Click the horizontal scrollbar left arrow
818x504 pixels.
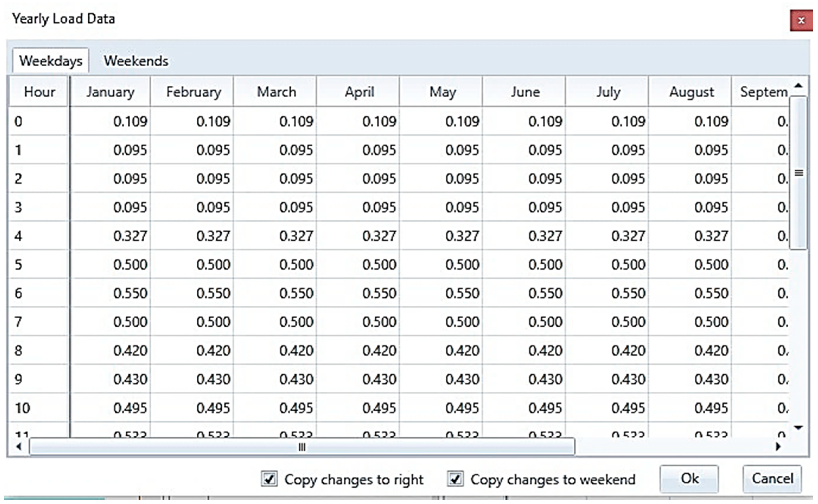(x=19, y=446)
